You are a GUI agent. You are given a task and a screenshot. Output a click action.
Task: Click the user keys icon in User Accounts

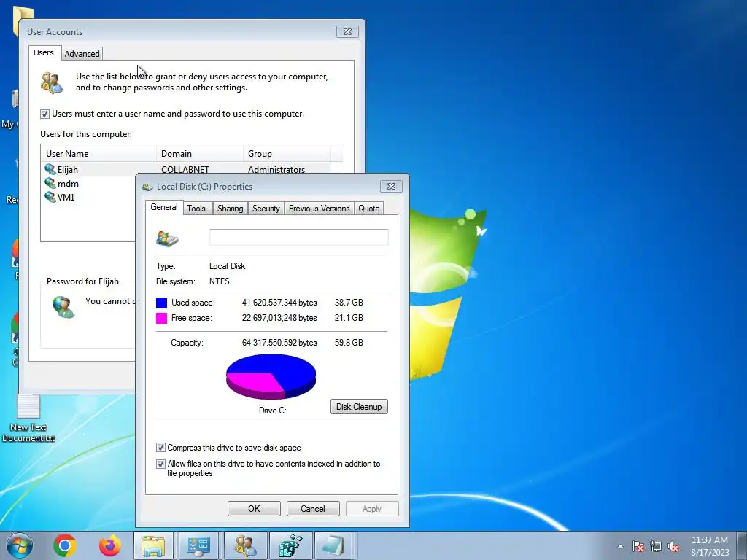(52, 82)
